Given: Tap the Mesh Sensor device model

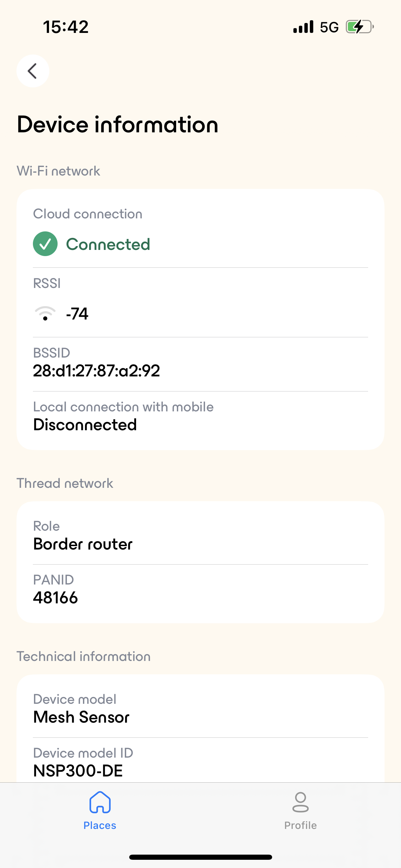Looking at the screenshot, I should (x=82, y=717).
